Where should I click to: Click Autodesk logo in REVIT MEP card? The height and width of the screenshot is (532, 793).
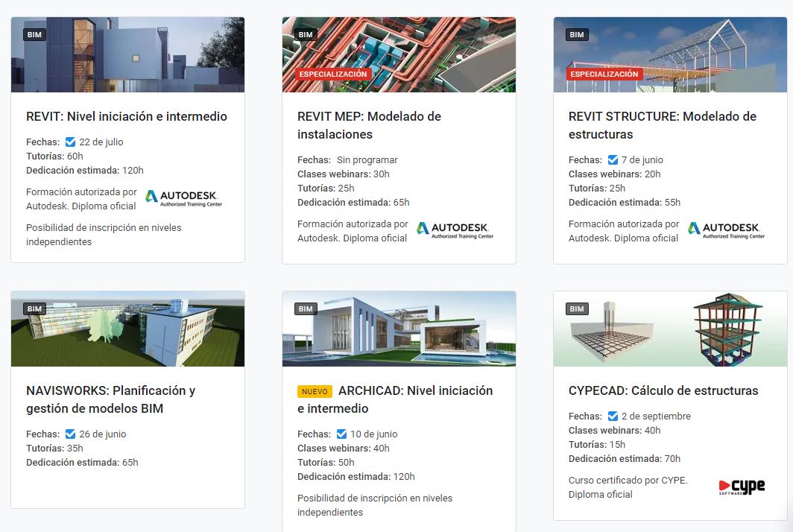pyautogui.click(x=455, y=230)
